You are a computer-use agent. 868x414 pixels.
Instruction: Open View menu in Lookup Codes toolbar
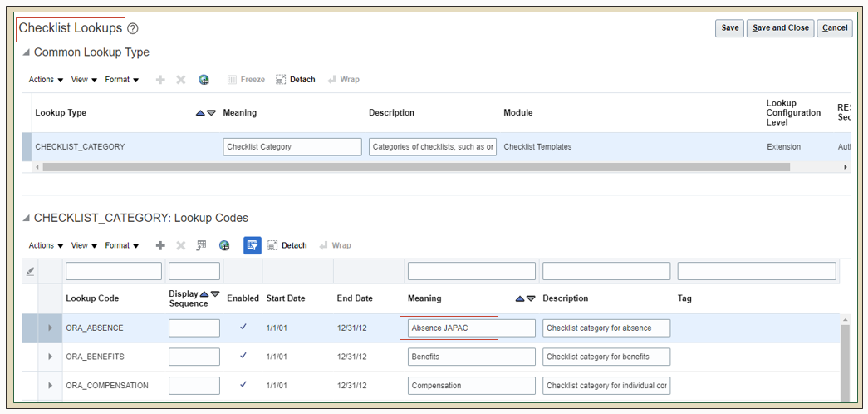(84, 246)
